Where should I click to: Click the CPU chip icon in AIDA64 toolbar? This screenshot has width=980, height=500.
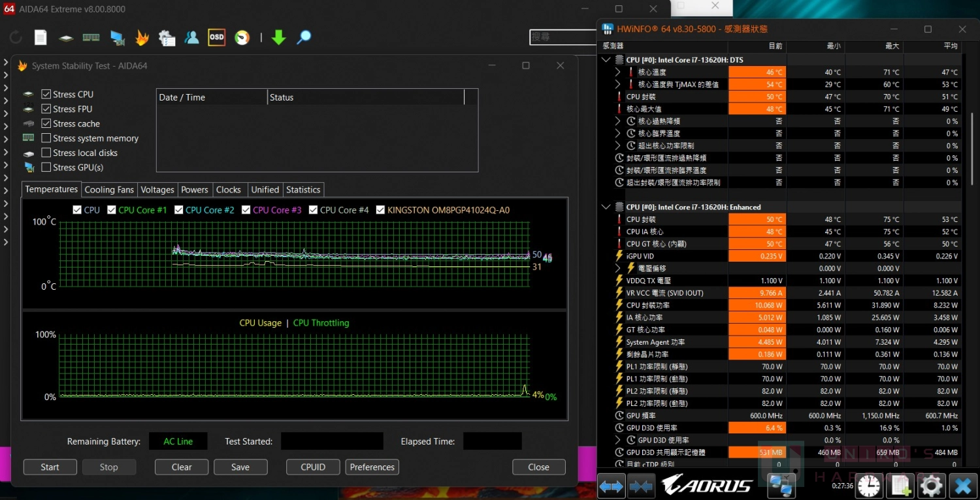tap(66, 38)
